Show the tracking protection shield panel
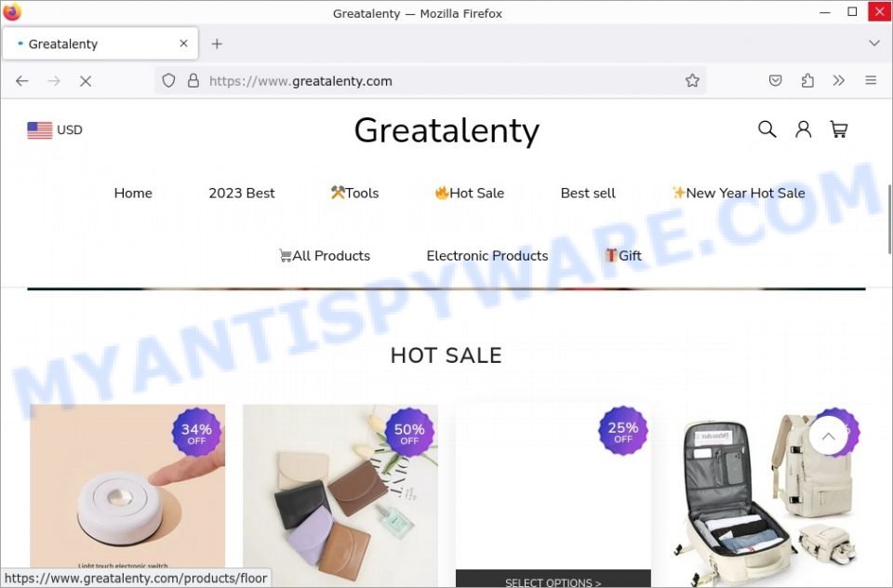 (168, 81)
